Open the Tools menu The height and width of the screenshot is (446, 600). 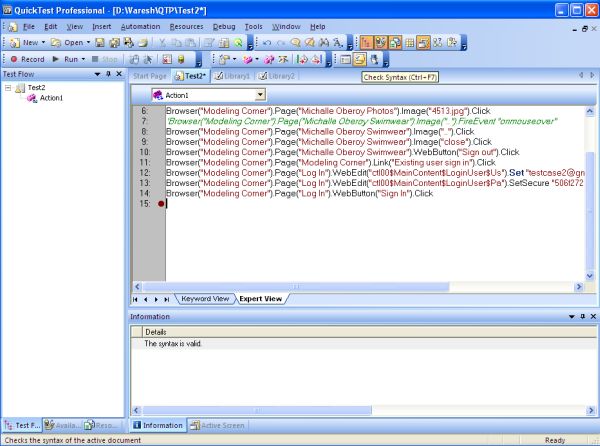[253, 27]
